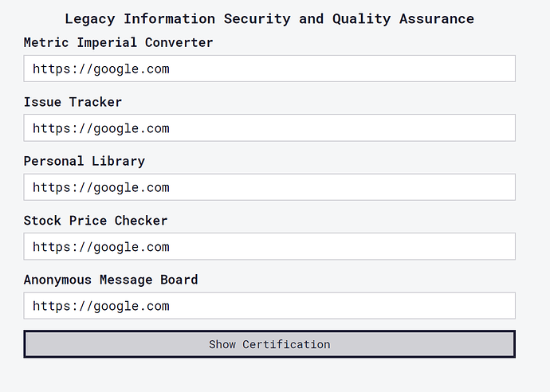Focus the Metric Imperial Converter URL field
The height and width of the screenshot is (392, 550).
coord(269,69)
